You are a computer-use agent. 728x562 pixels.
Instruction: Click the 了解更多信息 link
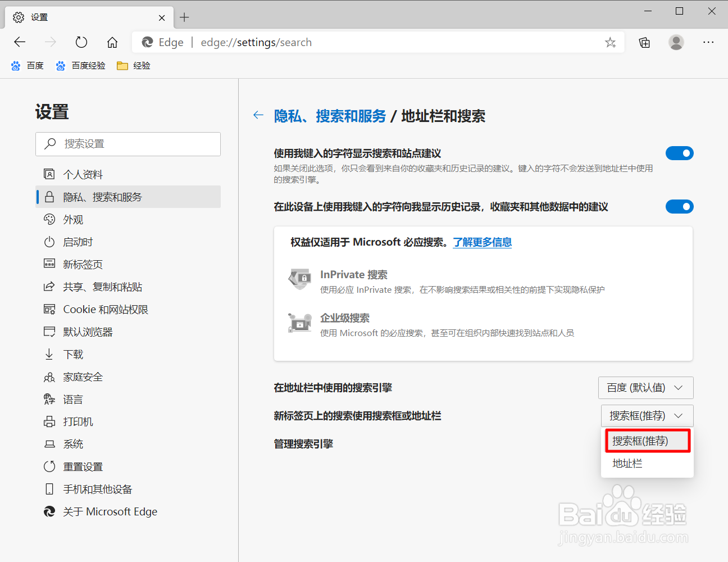pos(482,242)
